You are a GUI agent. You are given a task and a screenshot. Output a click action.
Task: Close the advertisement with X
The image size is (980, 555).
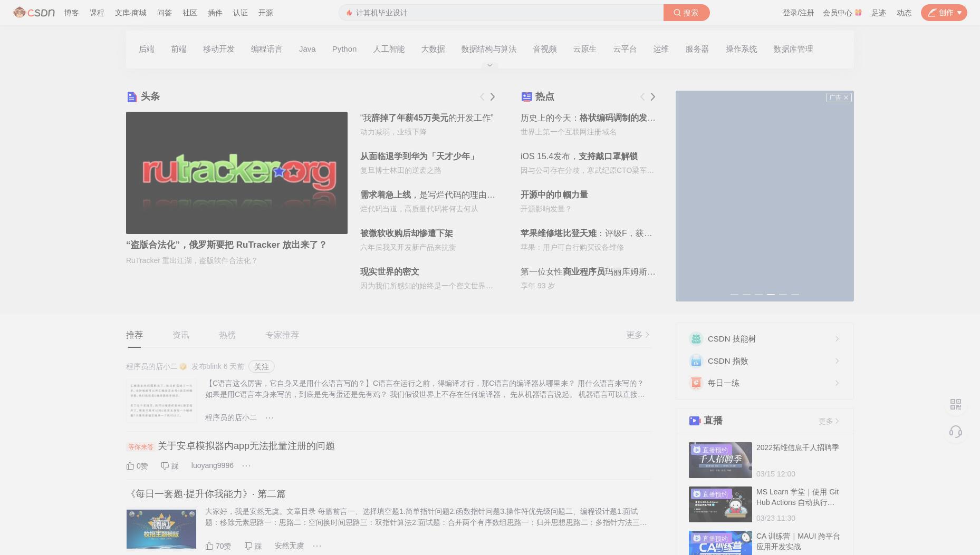[x=846, y=98]
